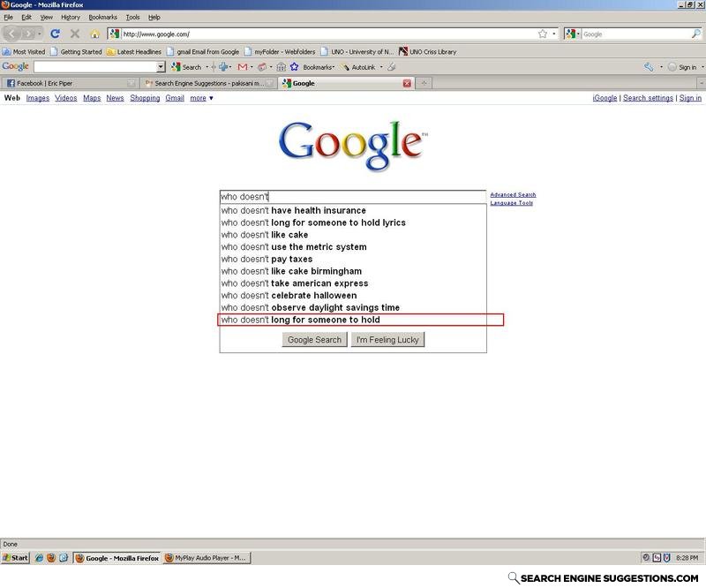Click the blue star Bookmarks icon in Google Toolbar

click(x=294, y=67)
